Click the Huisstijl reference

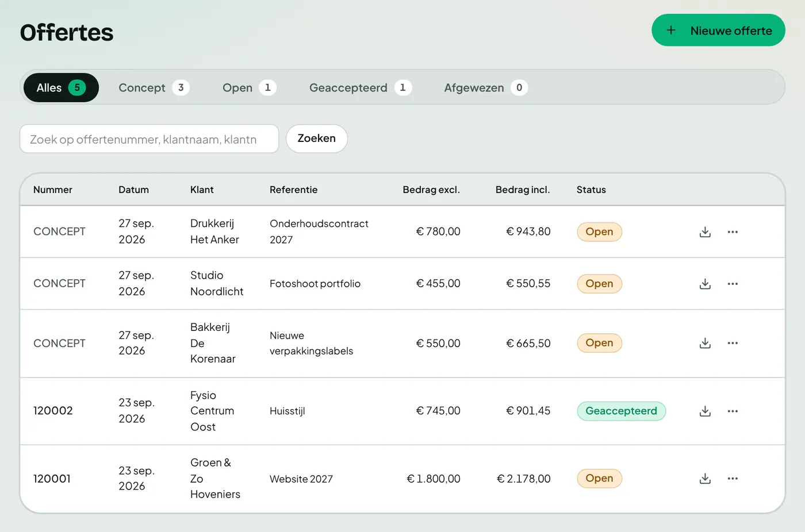coord(287,411)
